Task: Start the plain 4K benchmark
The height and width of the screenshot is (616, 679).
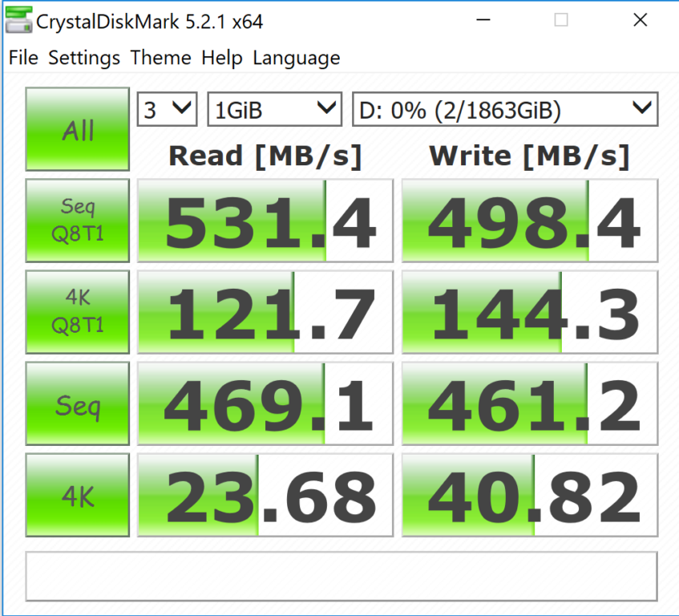Action: tap(78, 495)
